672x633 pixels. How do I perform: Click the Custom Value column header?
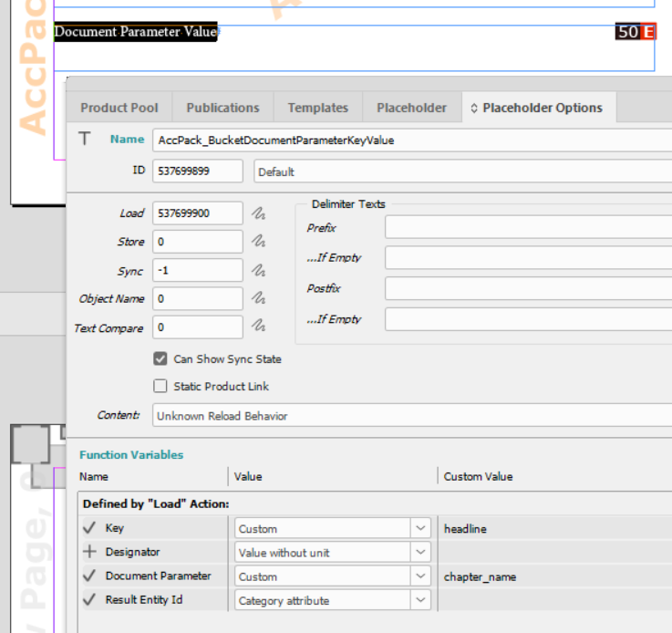click(478, 476)
